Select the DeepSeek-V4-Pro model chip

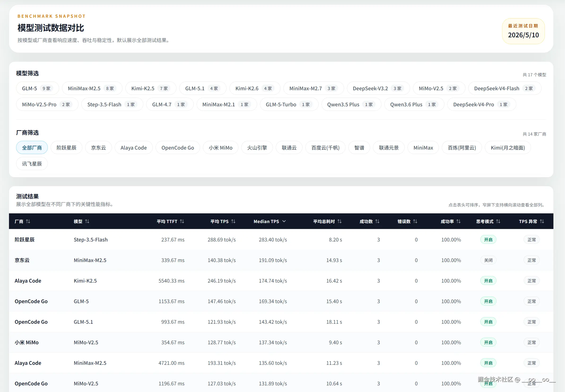[482, 104]
